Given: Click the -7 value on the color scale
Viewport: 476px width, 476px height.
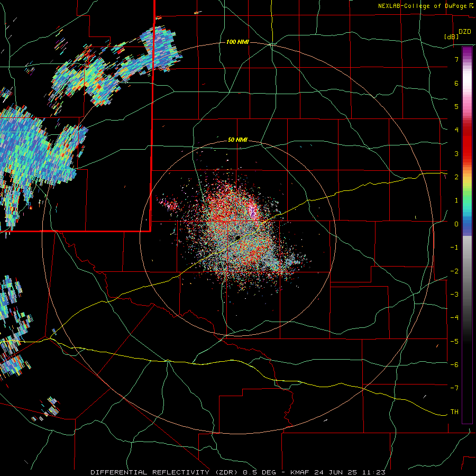Looking at the screenshot, I should tap(454, 388).
